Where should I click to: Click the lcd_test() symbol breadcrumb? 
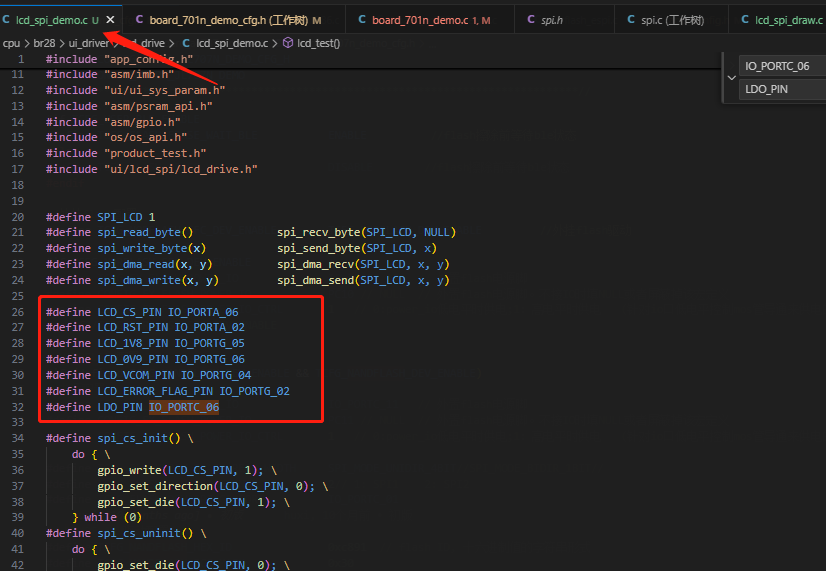pyautogui.click(x=319, y=43)
